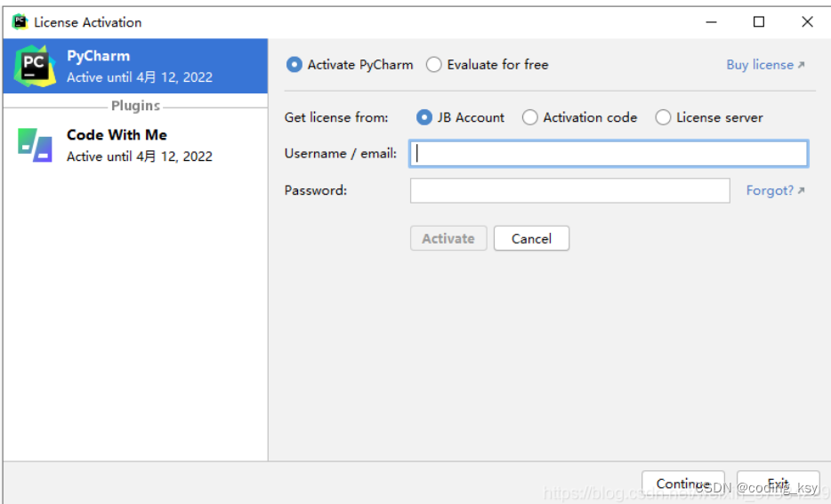Minimize the License Activation window
The height and width of the screenshot is (504, 831).
pos(711,21)
